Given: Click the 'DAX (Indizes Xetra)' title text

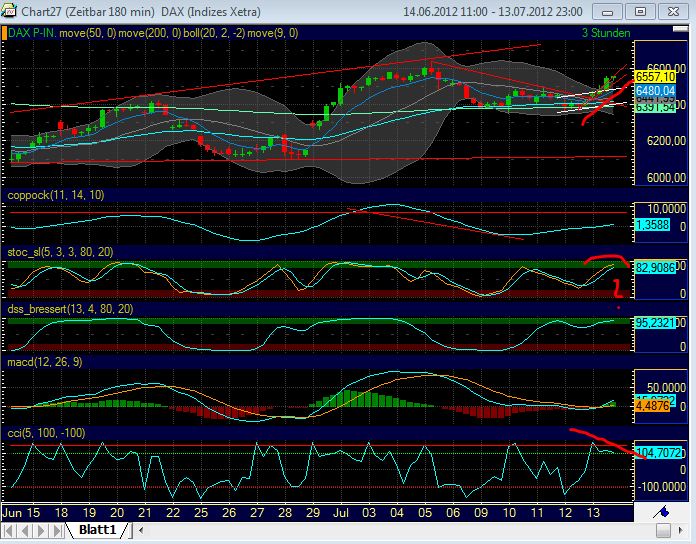Looking at the screenshot, I should pos(211,12).
